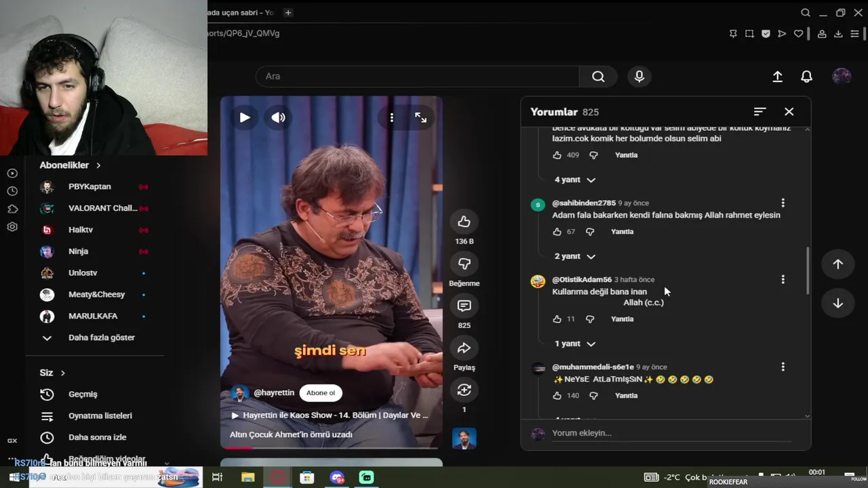Open the notifications bell
This screenshot has height=488, width=868.
(x=806, y=77)
